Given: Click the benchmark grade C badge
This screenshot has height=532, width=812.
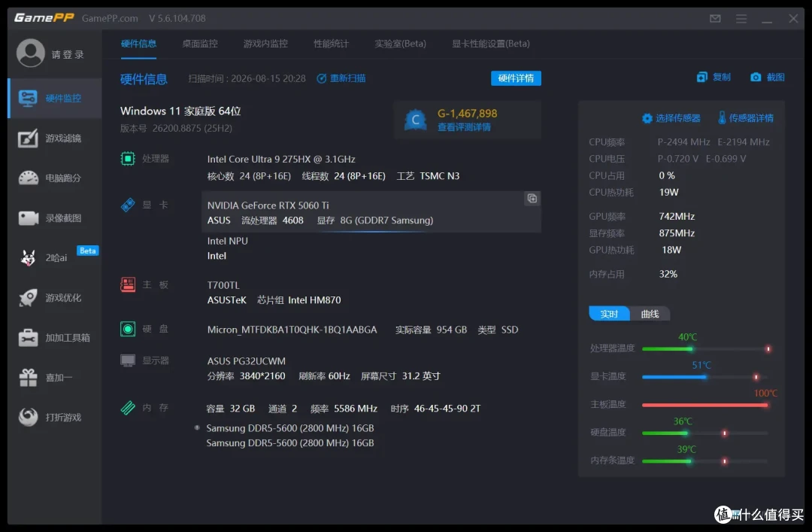Looking at the screenshot, I should [x=415, y=120].
